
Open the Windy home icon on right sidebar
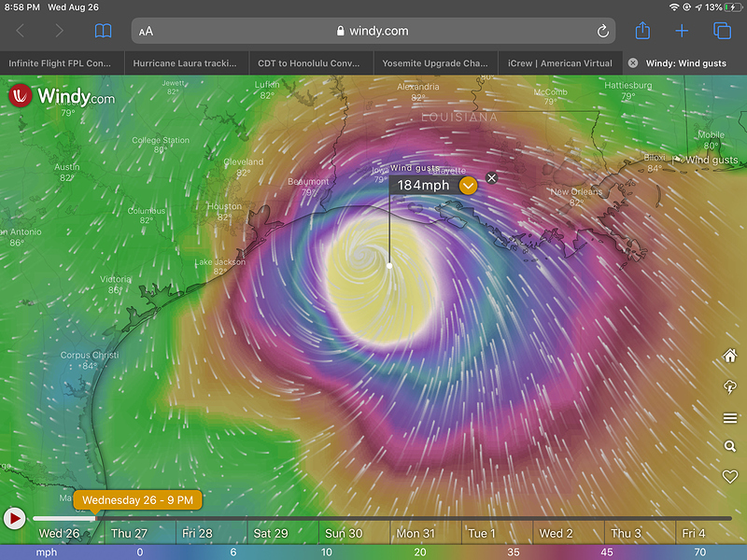(x=729, y=356)
